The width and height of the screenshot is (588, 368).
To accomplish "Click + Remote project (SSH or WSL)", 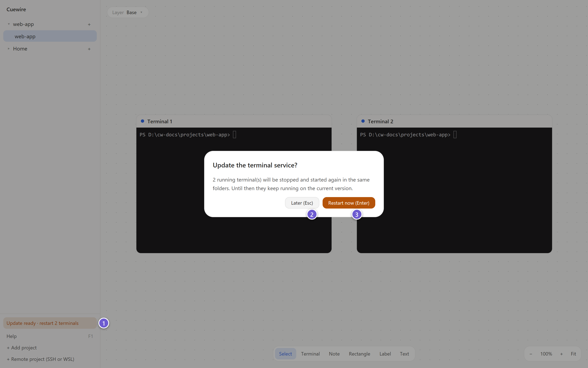I will click(40, 359).
